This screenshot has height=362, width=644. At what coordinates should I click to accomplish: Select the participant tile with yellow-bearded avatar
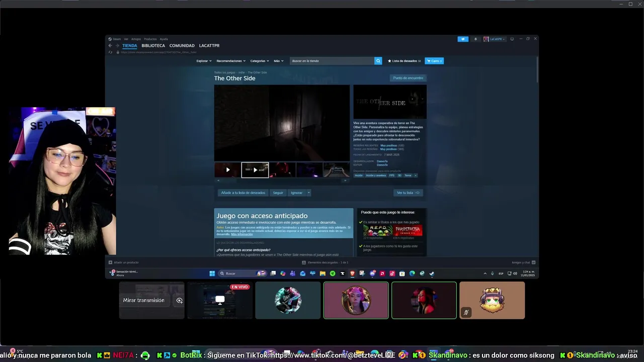pyautogui.click(x=492, y=300)
